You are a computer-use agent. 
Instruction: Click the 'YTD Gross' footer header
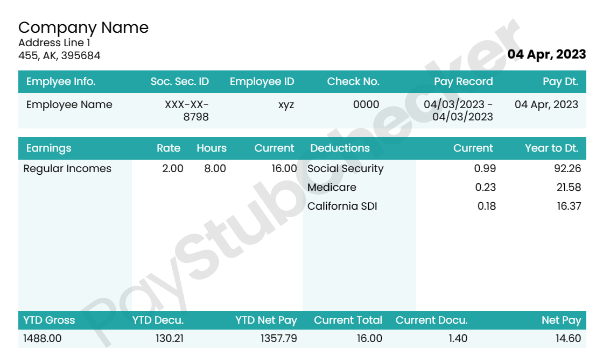(49, 320)
